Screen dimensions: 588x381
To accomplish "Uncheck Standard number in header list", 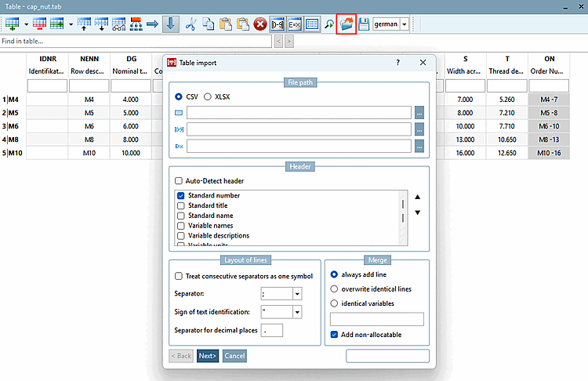I will coord(181,195).
